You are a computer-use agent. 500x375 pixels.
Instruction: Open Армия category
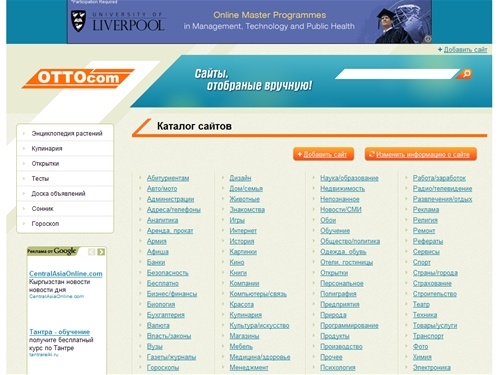tap(157, 241)
